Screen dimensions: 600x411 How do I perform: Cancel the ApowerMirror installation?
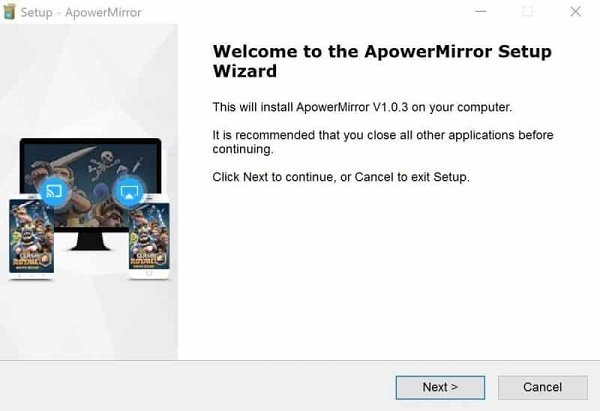point(543,387)
